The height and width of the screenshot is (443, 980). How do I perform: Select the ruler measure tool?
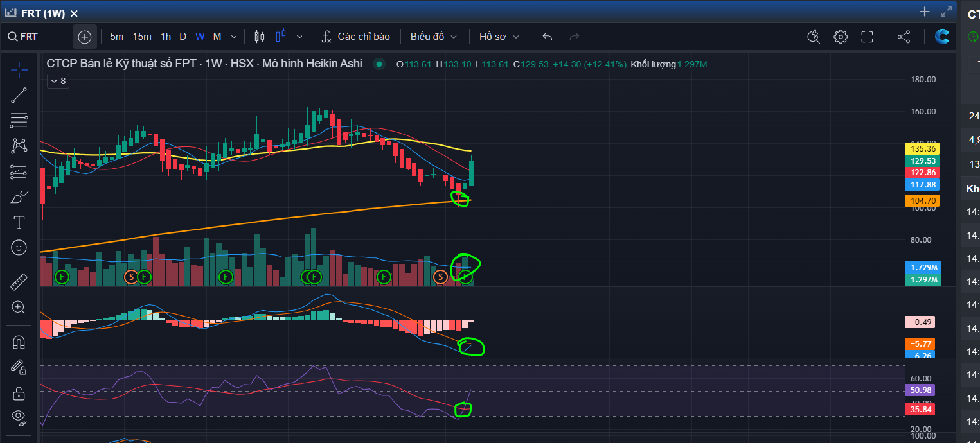click(19, 281)
